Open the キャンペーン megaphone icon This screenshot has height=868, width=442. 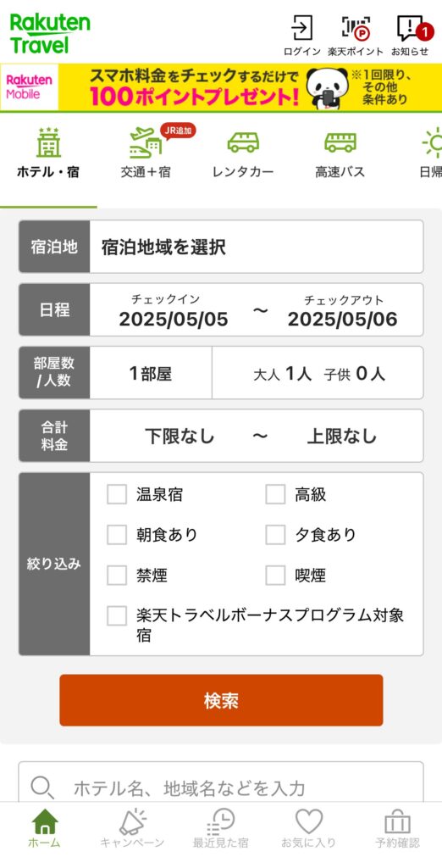132,821
